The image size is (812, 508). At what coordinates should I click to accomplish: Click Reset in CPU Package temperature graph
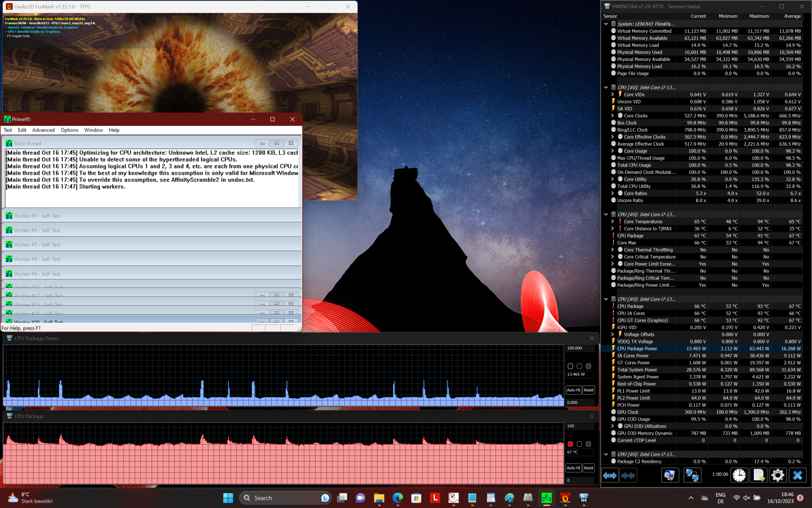pyautogui.click(x=588, y=468)
